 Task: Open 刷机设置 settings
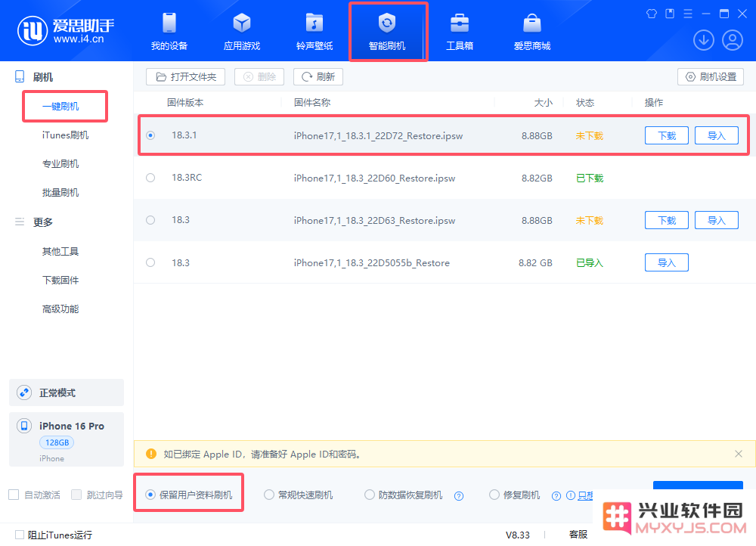pos(711,76)
